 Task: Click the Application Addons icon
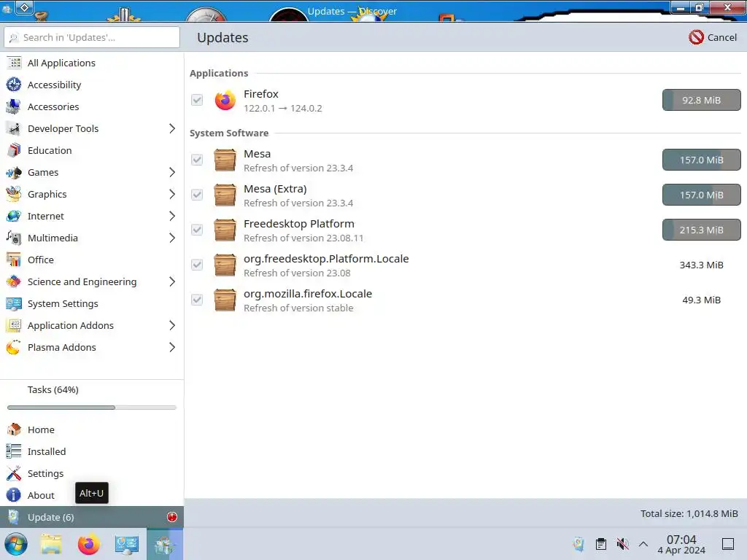pos(14,326)
